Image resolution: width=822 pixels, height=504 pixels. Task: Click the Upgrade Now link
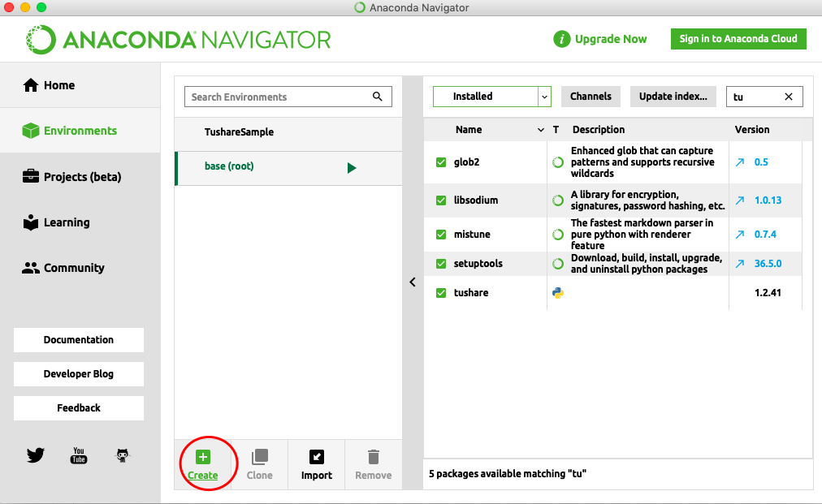pyautogui.click(x=611, y=39)
